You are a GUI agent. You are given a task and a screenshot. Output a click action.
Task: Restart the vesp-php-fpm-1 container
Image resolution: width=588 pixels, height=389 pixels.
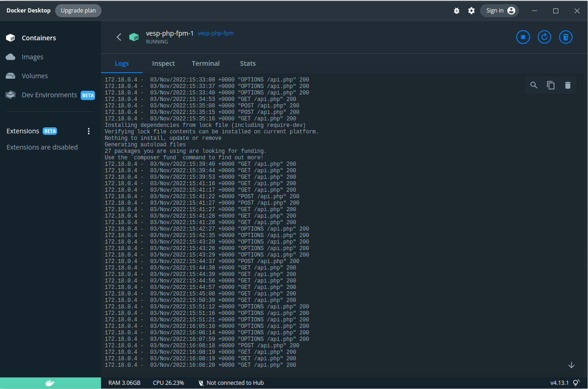click(x=544, y=37)
